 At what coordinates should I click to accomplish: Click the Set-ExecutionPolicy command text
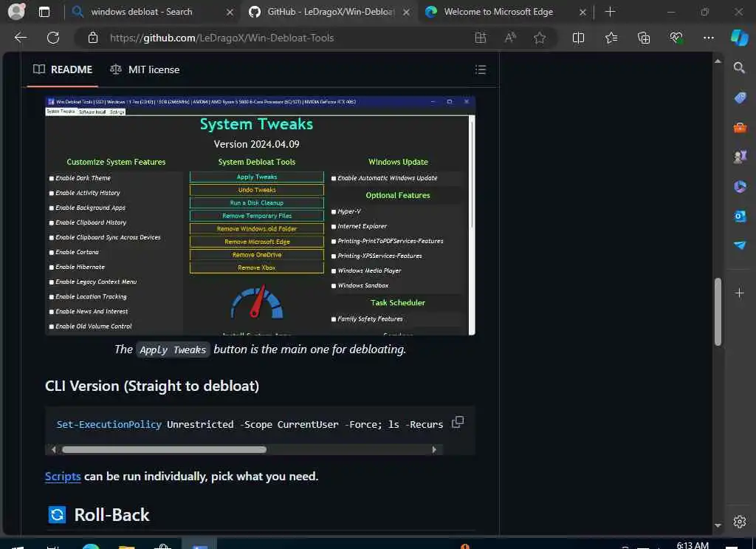[109, 425]
